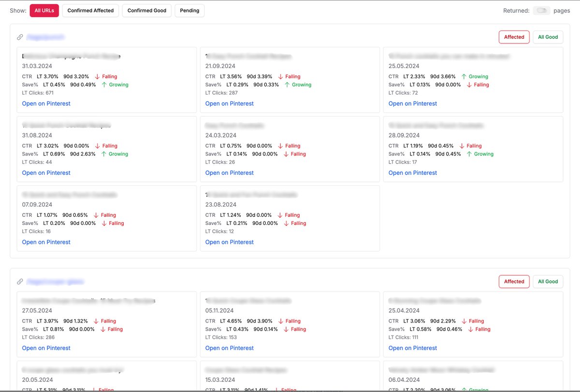This screenshot has width=580, height=392.
Task: Open blurred URL link above the 31.03.2024 card
Action: [x=45, y=37]
